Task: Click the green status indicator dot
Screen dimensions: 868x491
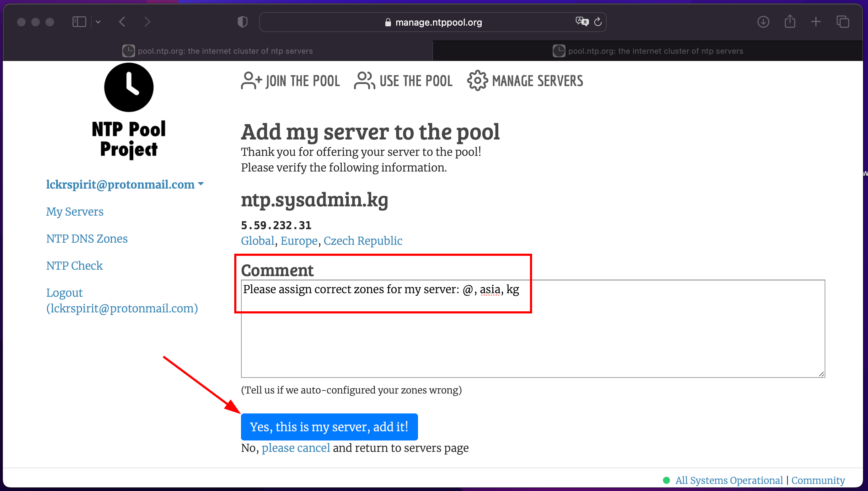Action: 666,480
